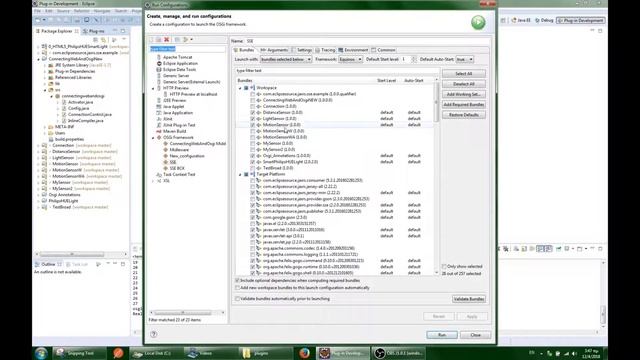This screenshot has width=640, height=360.
Task: Select Task Context Test configuration type
Action: 179,174
